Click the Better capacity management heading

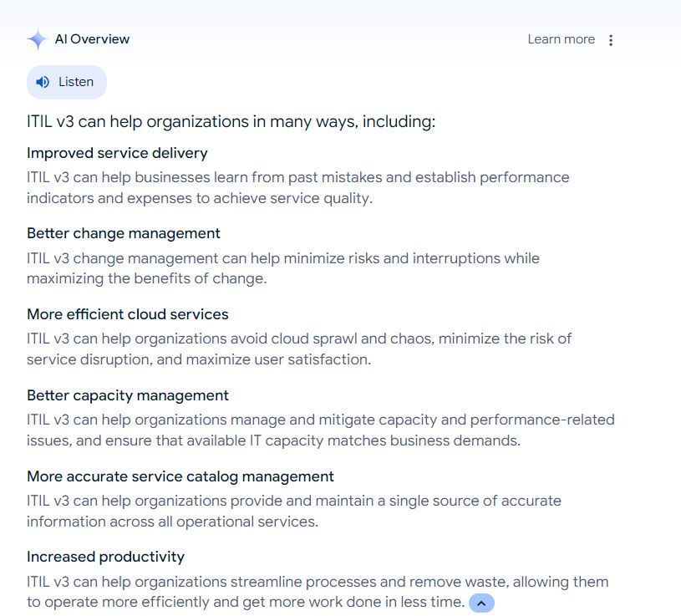tap(127, 395)
